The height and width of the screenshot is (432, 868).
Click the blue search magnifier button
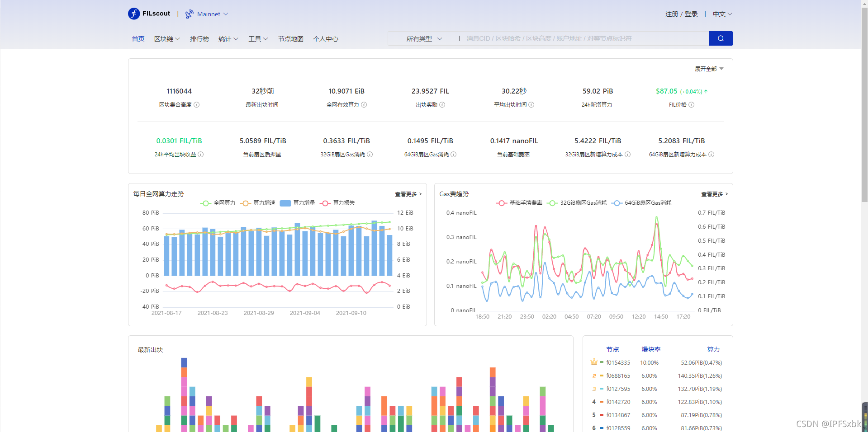(x=721, y=38)
